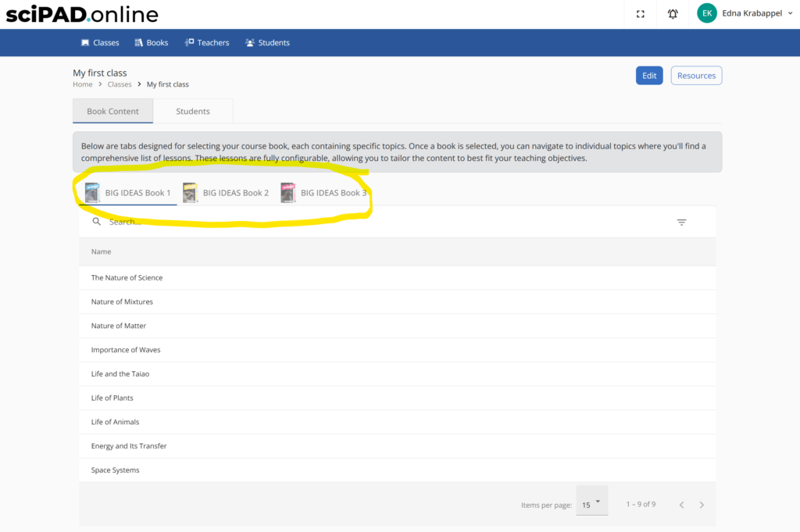The image size is (800, 532).
Task: Open the Books menu
Action: [x=152, y=43]
